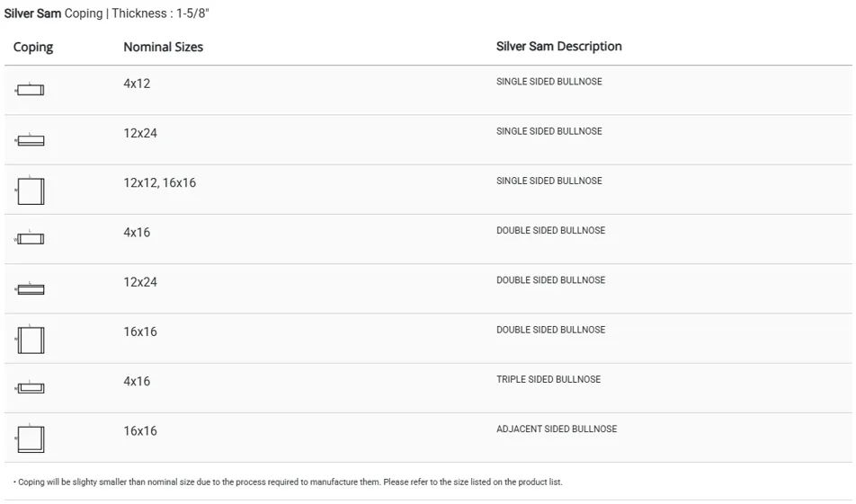Click the 4x12 single sided coping icon

pos(30,90)
